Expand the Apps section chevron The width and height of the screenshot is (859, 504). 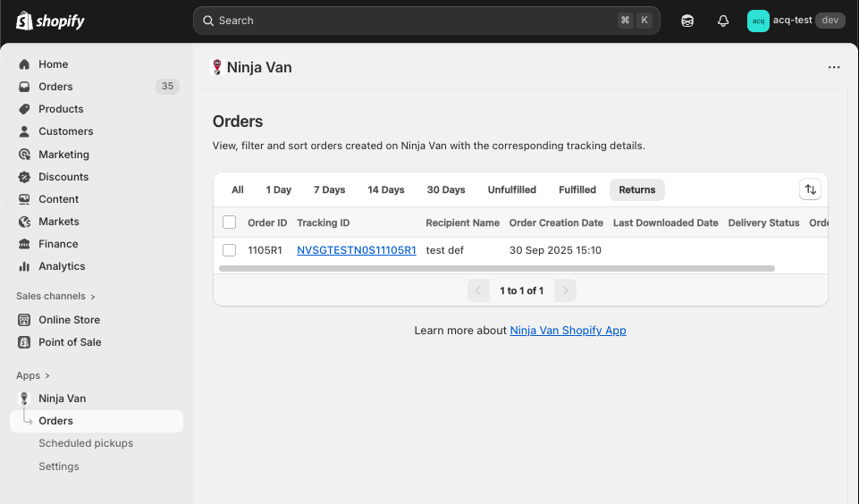tap(47, 376)
